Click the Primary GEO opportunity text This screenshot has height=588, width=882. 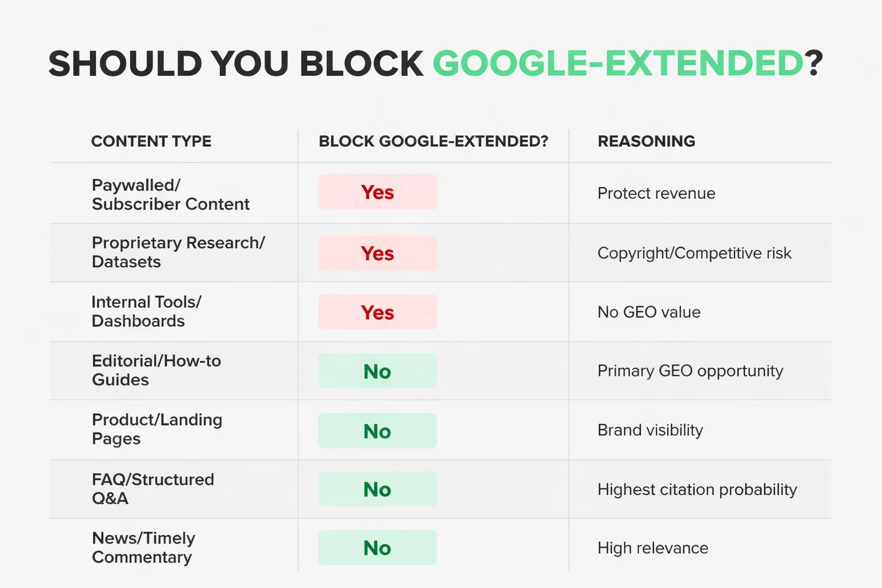point(690,371)
